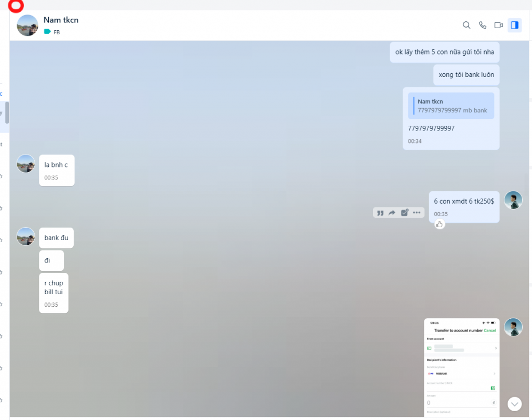Click the FB tag label under contact name
Viewport: 532px width, 420px height.
[x=52, y=32]
